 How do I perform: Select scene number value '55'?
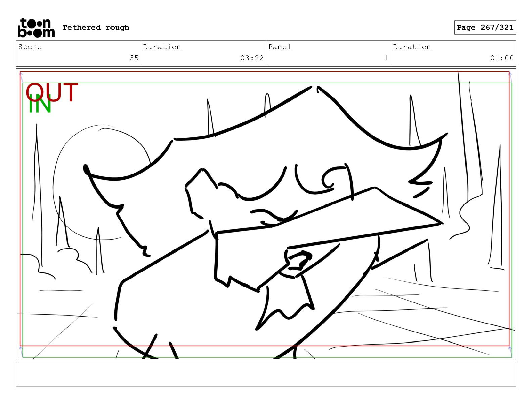click(x=134, y=58)
